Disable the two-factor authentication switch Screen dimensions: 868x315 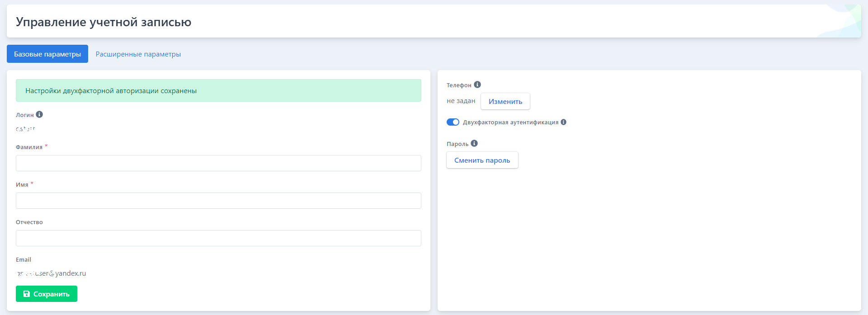(x=453, y=122)
